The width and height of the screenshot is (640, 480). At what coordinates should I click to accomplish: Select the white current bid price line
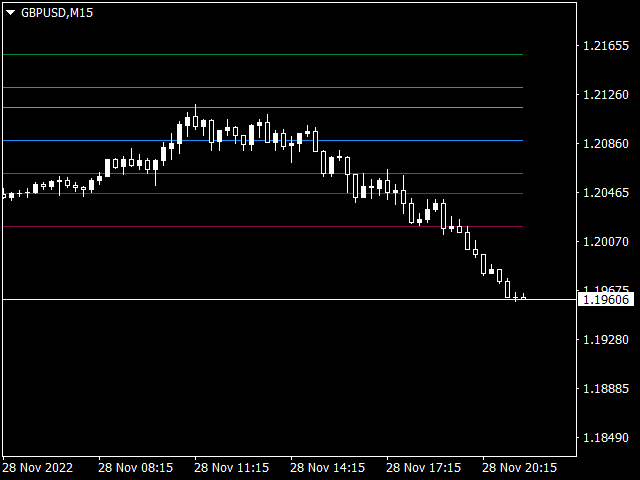click(289, 300)
